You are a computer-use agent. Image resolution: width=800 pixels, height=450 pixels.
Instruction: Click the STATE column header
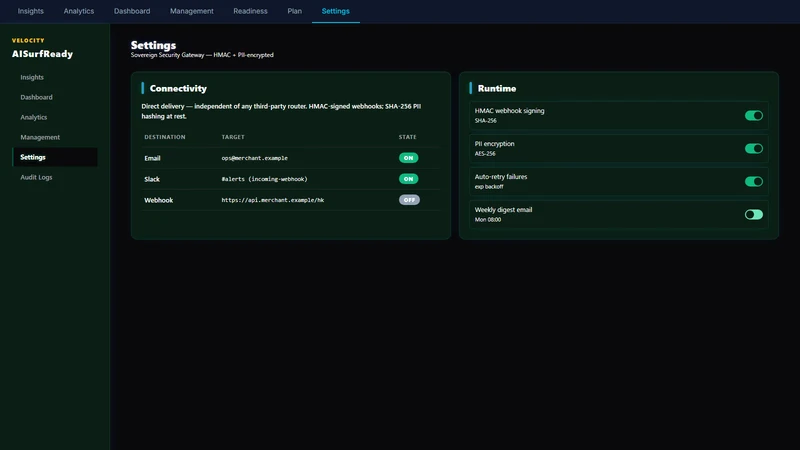click(x=408, y=137)
